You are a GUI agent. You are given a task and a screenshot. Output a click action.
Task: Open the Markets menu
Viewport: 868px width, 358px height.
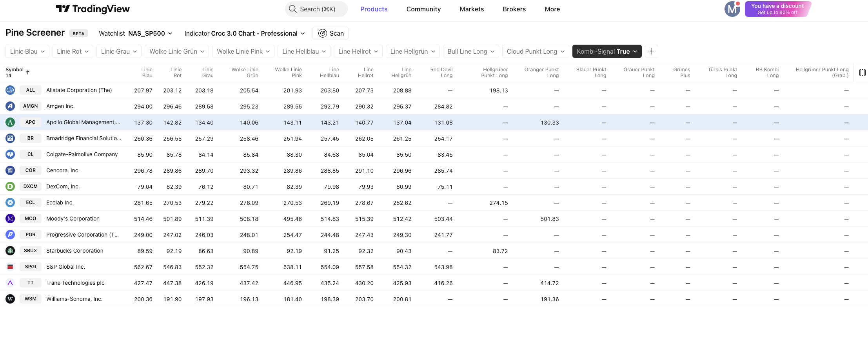click(472, 9)
